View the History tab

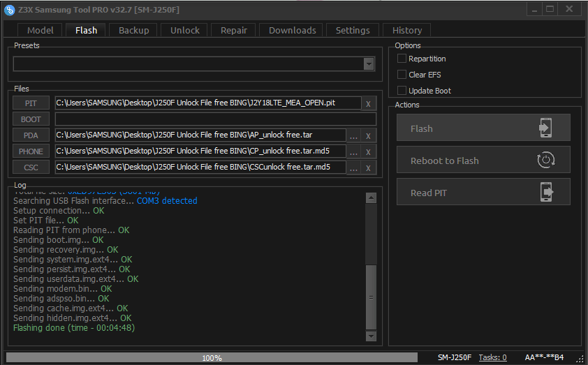pyautogui.click(x=407, y=30)
